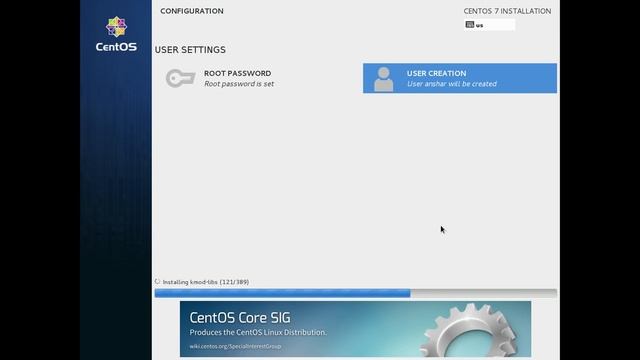Screen dimensions: 640x360
Task: Select the us keyboard layout indicator
Action: pyautogui.click(x=489, y=25)
